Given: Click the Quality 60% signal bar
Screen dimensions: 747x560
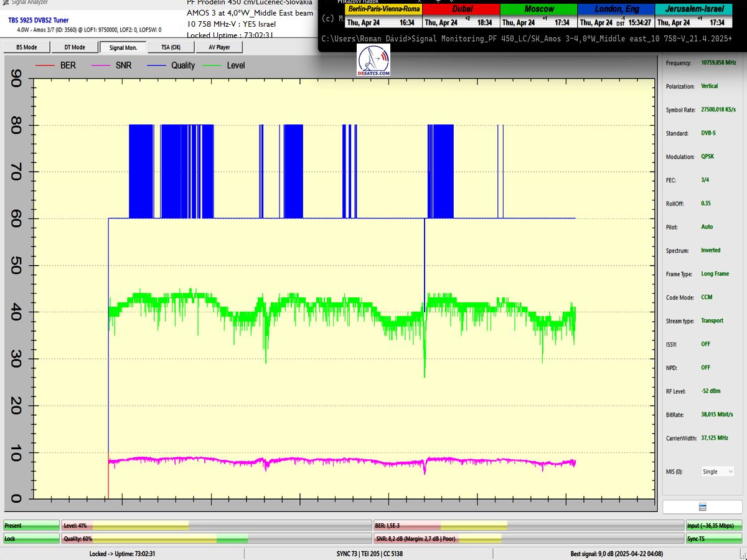Looking at the screenshot, I should click(216, 538).
